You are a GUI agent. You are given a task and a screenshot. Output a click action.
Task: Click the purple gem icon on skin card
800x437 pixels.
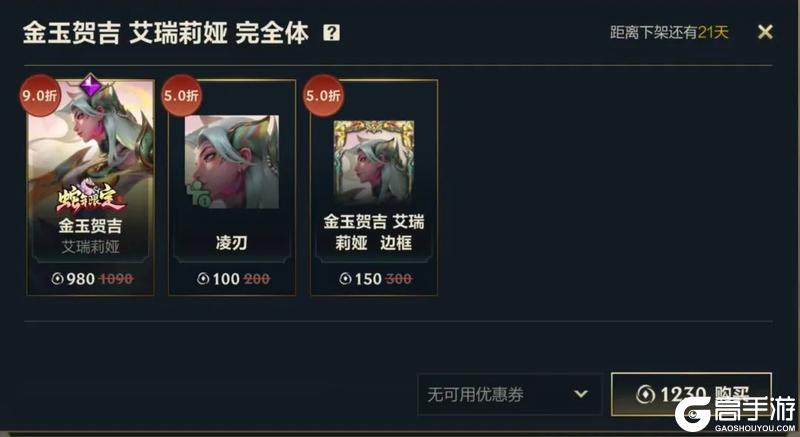tap(90, 85)
